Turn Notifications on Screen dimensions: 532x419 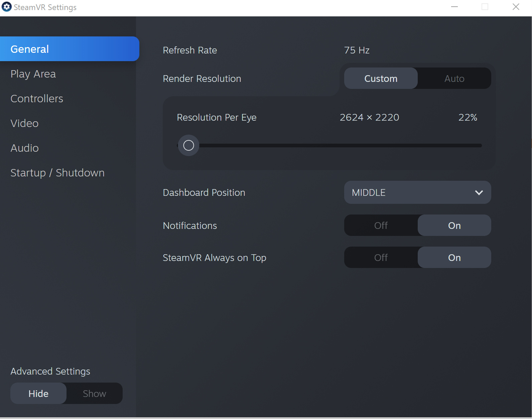tap(454, 226)
